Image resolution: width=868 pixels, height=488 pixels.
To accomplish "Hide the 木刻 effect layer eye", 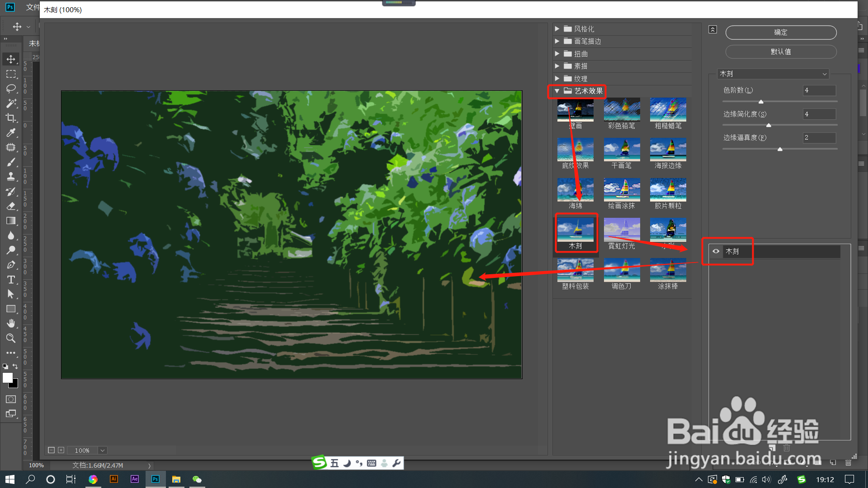I will 716,251.
